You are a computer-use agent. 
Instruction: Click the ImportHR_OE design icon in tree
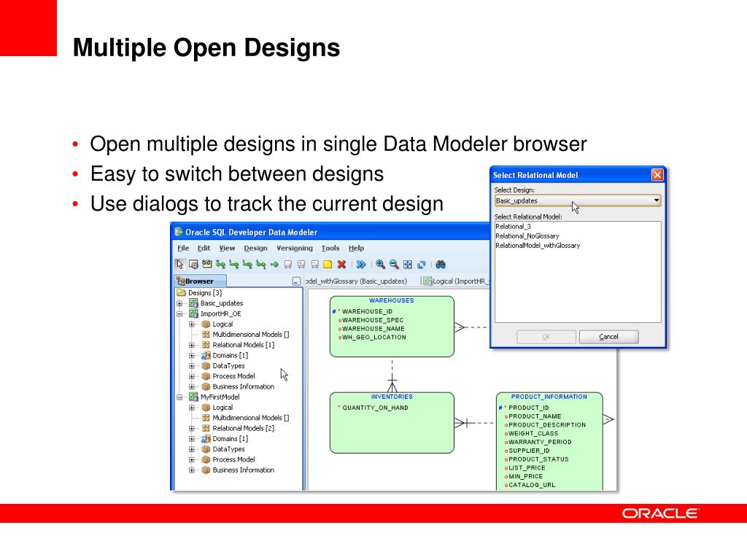click(x=193, y=314)
